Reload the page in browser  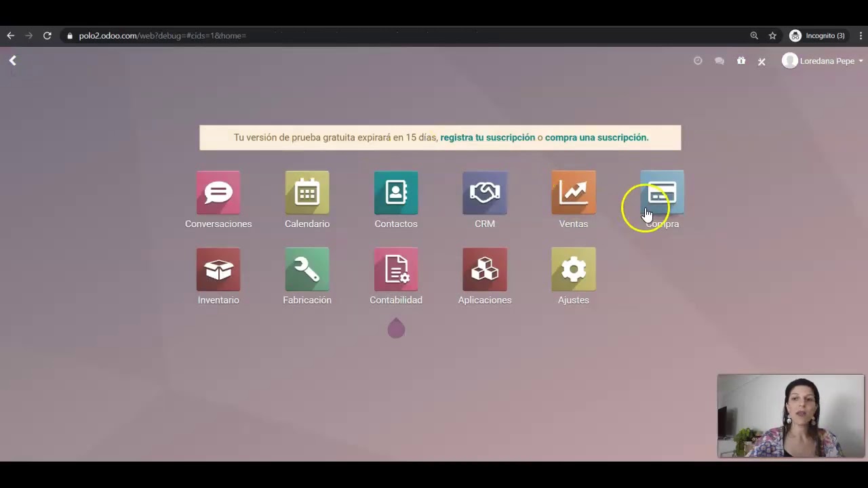click(47, 36)
